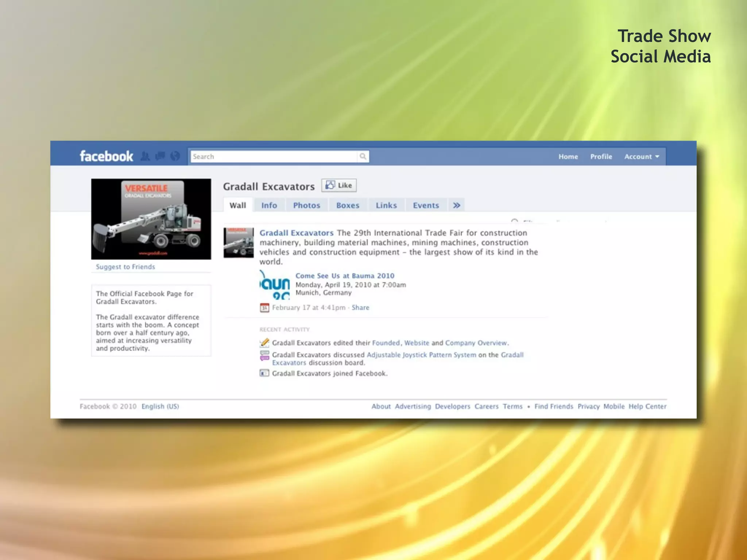747x560 pixels.
Task: Click the Munich, Germany event location text
Action: [x=324, y=292]
